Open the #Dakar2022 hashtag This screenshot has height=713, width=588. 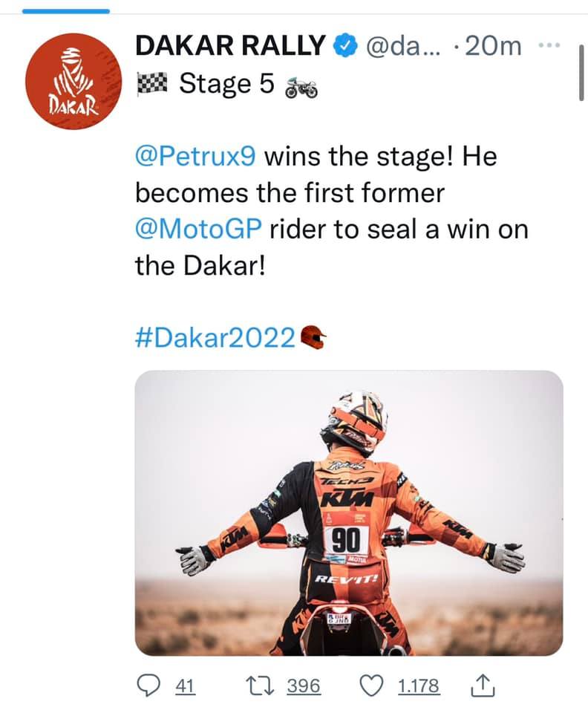[215, 336]
